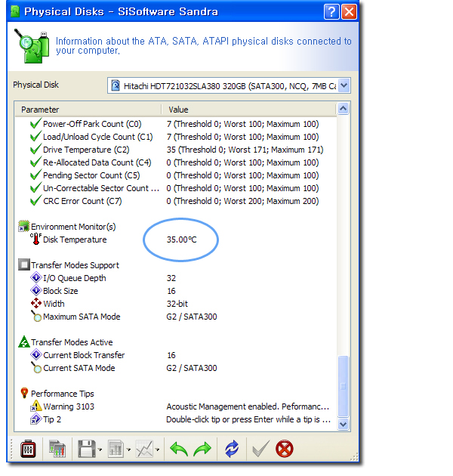The width and height of the screenshot is (453, 476).
Task: Open the Save dropdown arrow
Action: click(x=100, y=450)
